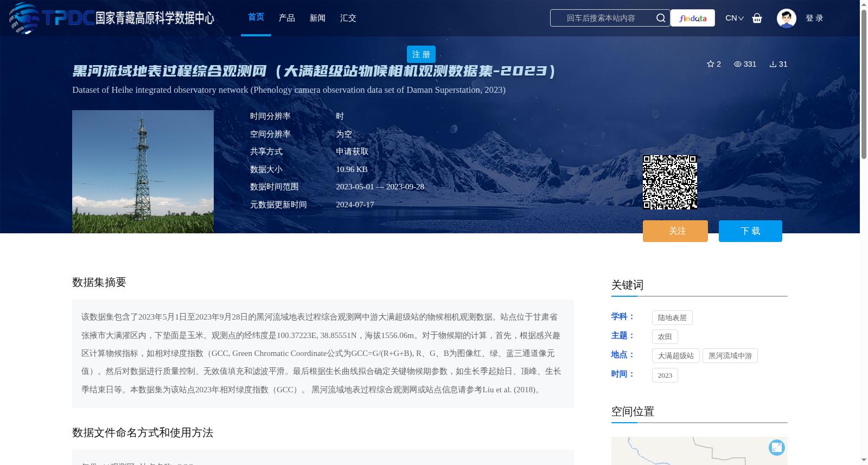This screenshot has height=465, width=868.
Task: Click the TPDC logo in header
Action: [x=111, y=18]
